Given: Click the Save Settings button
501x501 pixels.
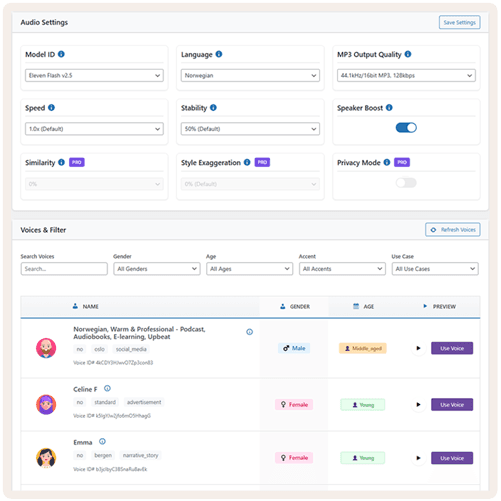Looking at the screenshot, I should pos(459,22).
